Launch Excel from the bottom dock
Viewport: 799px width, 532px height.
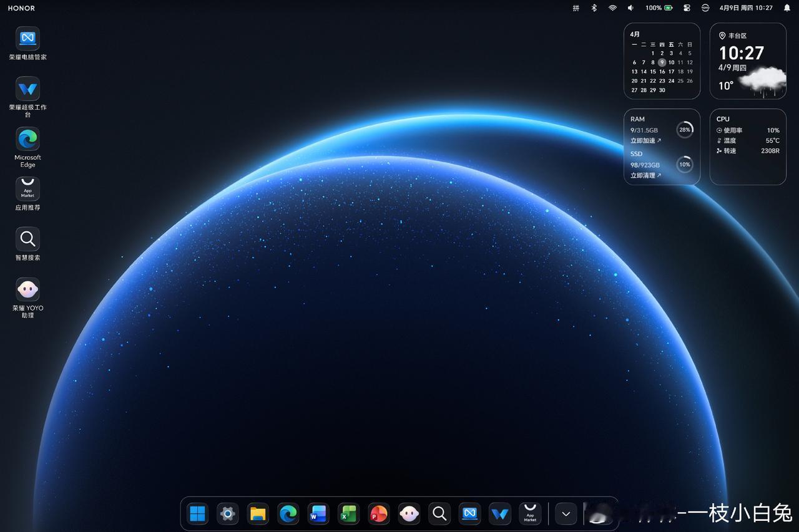click(348, 514)
